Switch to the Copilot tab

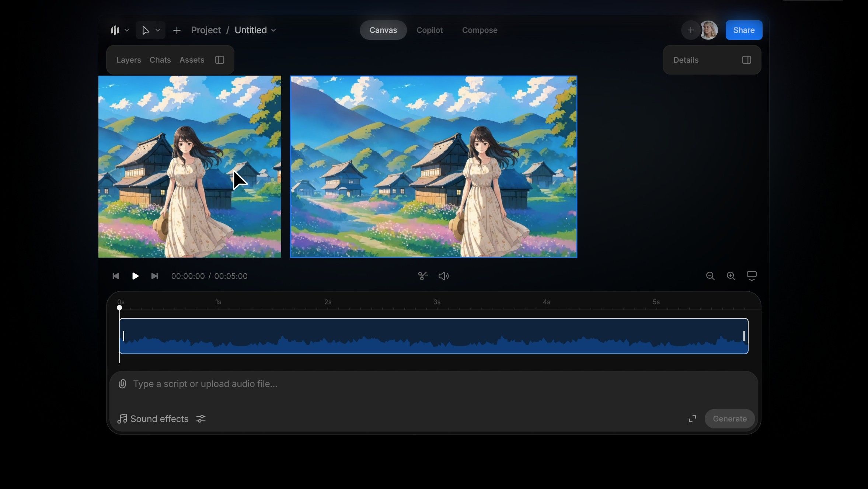(x=429, y=30)
